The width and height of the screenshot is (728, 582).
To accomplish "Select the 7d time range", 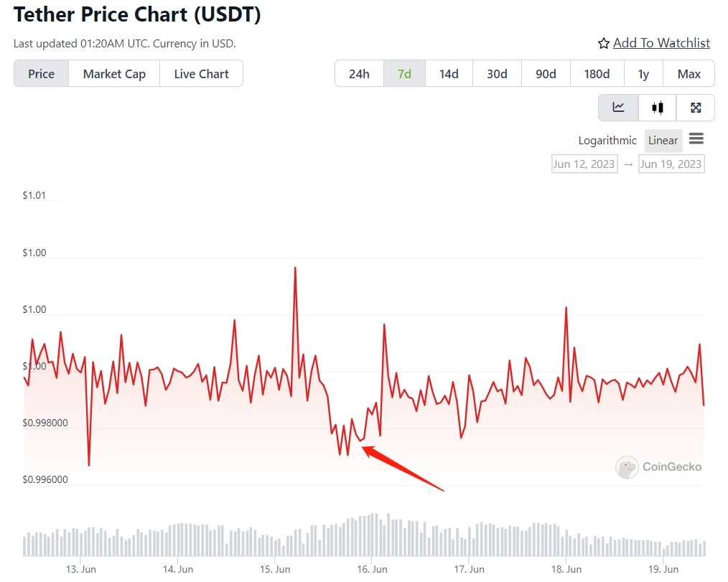I will pyautogui.click(x=404, y=74).
